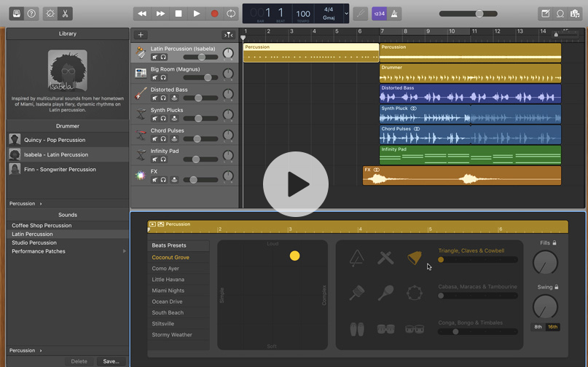Click the plus button to add track
The image size is (588, 367).
[x=141, y=35]
